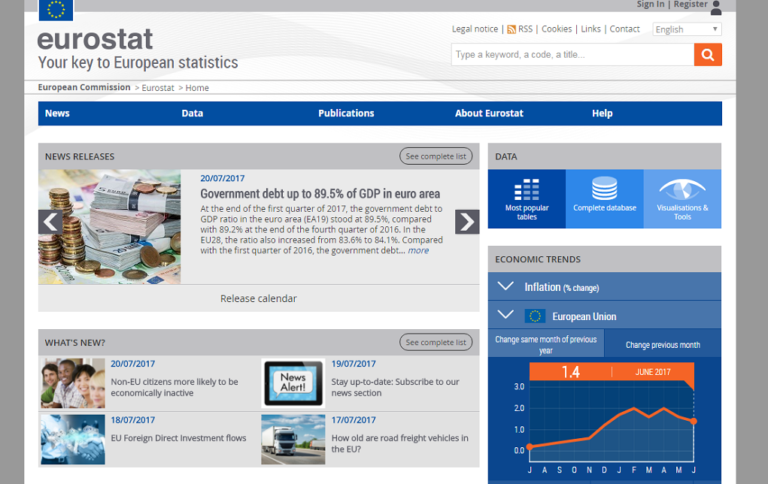Image resolution: width=768 pixels, height=484 pixels.
Task: Collapse the European Union chevron
Action: pyautogui.click(x=505, y=315)
